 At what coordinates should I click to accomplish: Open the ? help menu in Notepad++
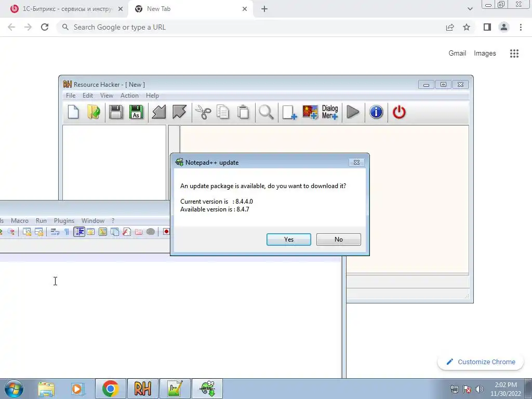113,220
